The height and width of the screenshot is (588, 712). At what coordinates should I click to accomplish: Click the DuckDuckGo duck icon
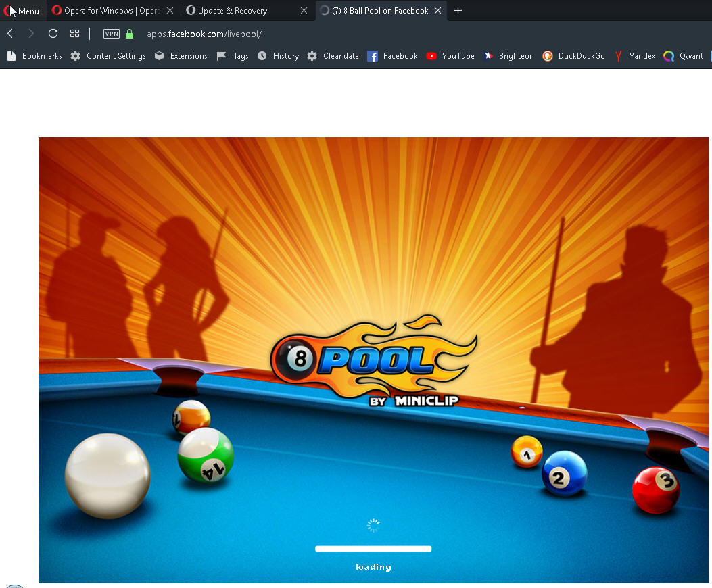pyautogui.click(x=548, y=56)
